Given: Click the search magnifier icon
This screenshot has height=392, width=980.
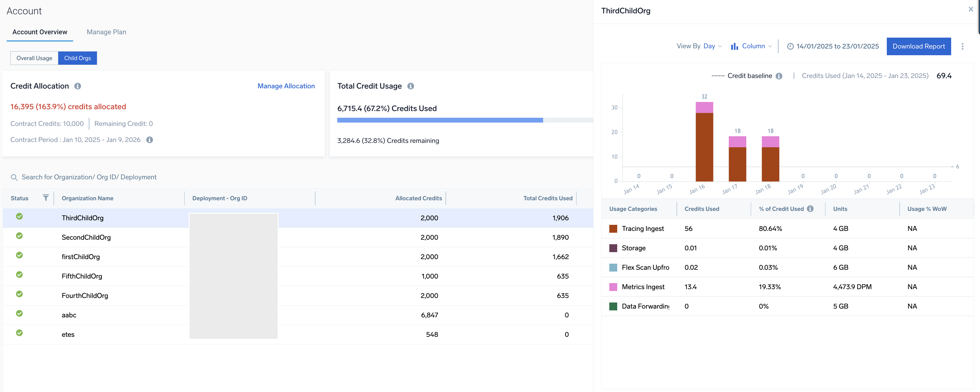Looking at the screenshot, I should coord(14,177).
